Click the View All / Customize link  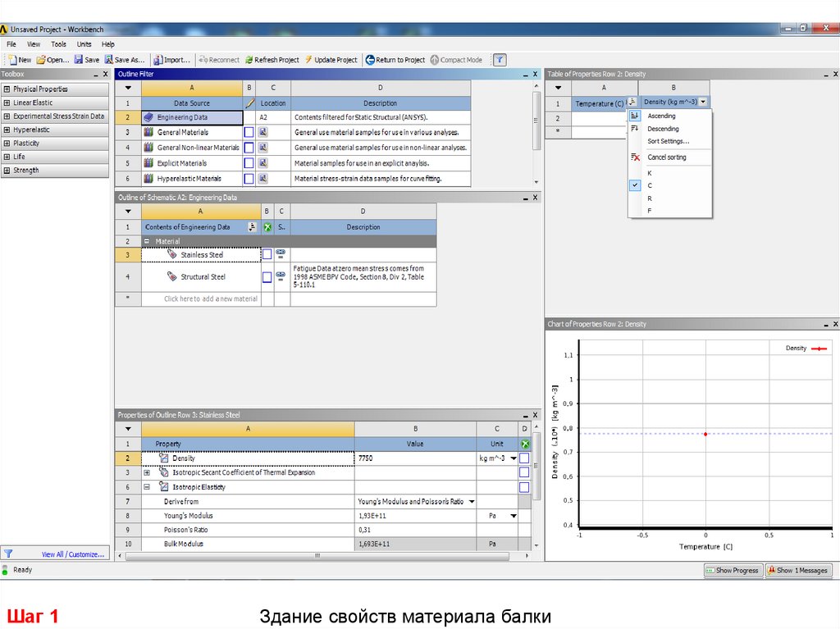point(75,554)
